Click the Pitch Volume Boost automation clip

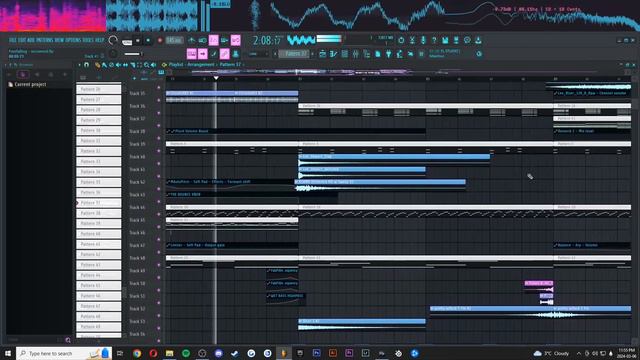(x=296, y=131)
